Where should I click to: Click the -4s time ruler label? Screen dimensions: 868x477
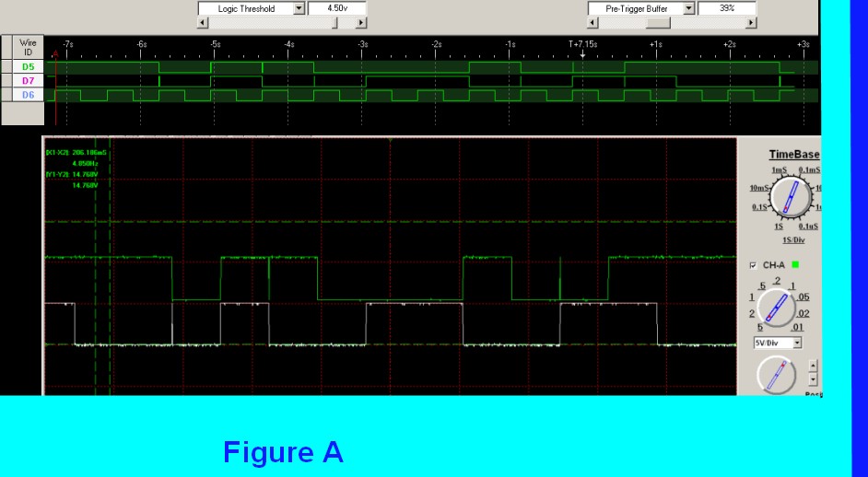point(288,43)
